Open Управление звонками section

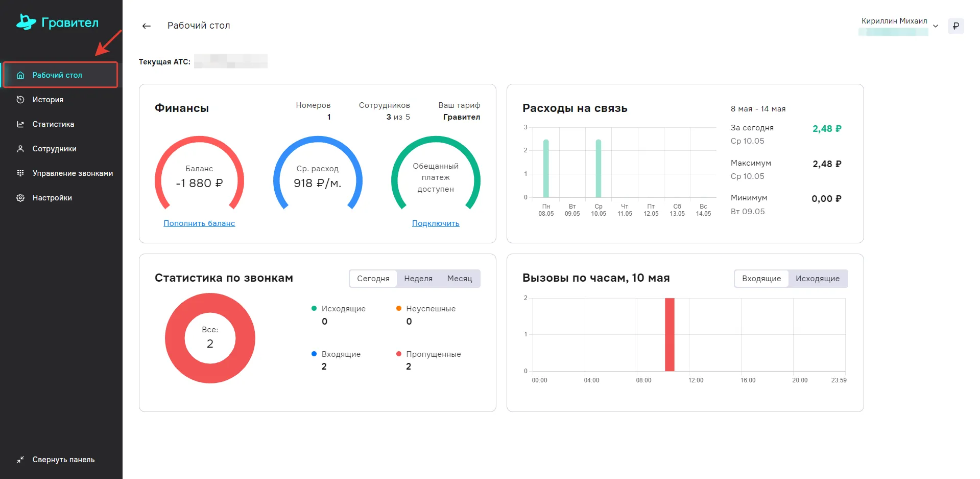(x=61, y=173)
